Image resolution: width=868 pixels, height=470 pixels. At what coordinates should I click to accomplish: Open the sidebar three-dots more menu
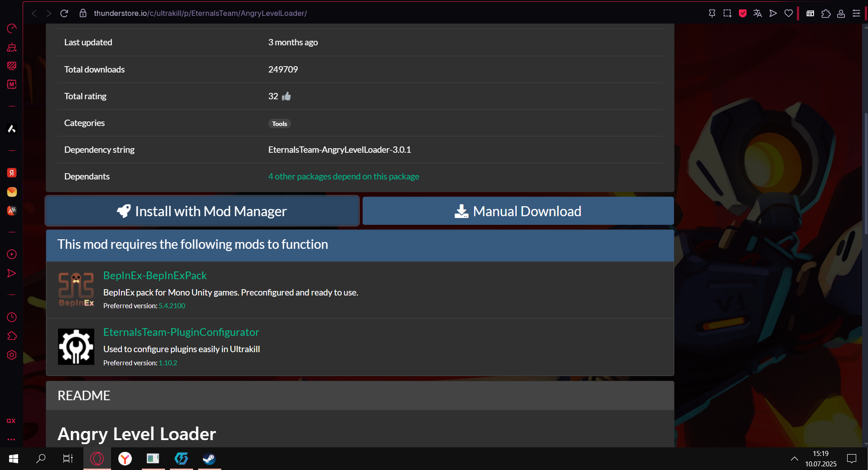pyautogui.click(x=11, y=439)
